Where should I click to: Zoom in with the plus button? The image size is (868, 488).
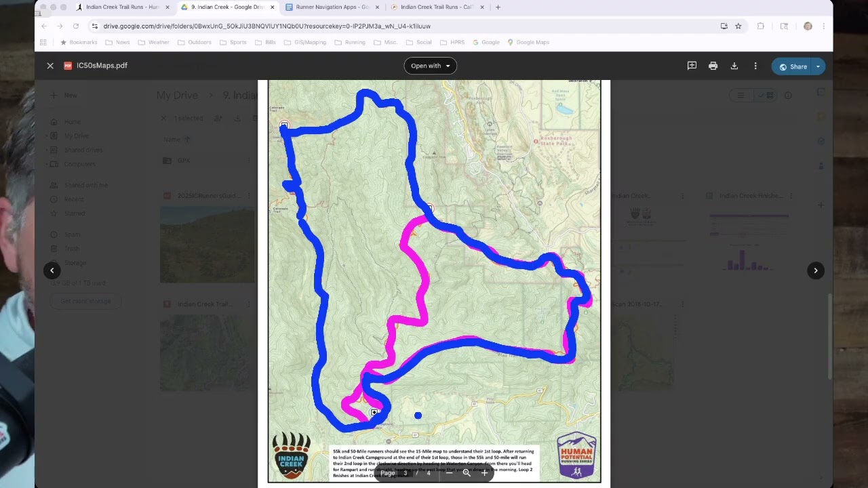(484, 473)
